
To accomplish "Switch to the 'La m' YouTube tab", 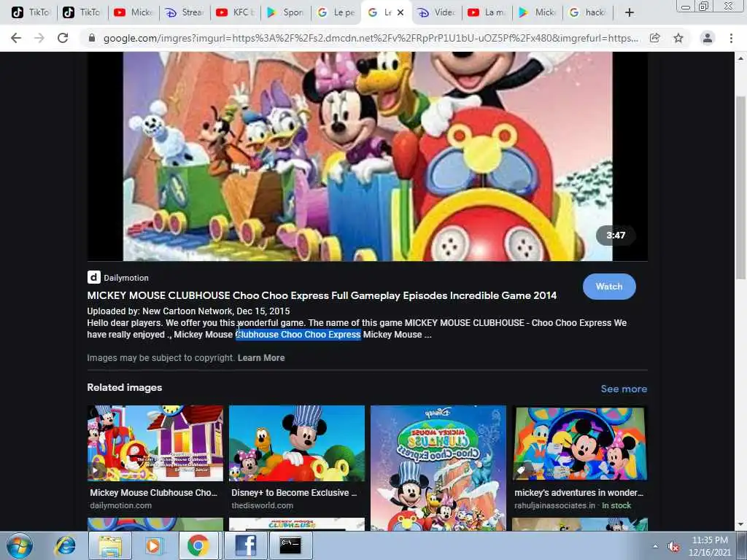I will [x=487, y=12].
